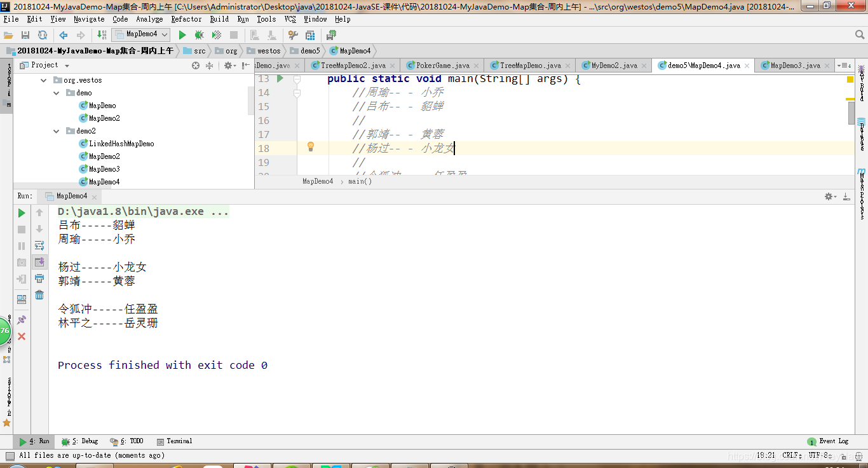The height and width of the screenshot is (468, 868).
Task: Select MapDemo3 in the project tree
Action: pyautogui.click(x=104, y=169)
